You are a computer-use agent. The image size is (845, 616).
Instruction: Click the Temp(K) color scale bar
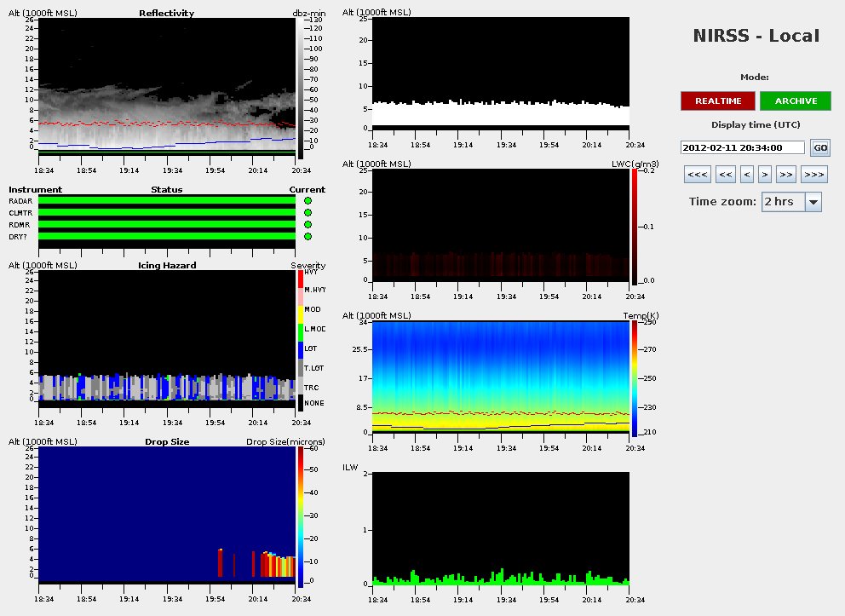click(635, 379)
